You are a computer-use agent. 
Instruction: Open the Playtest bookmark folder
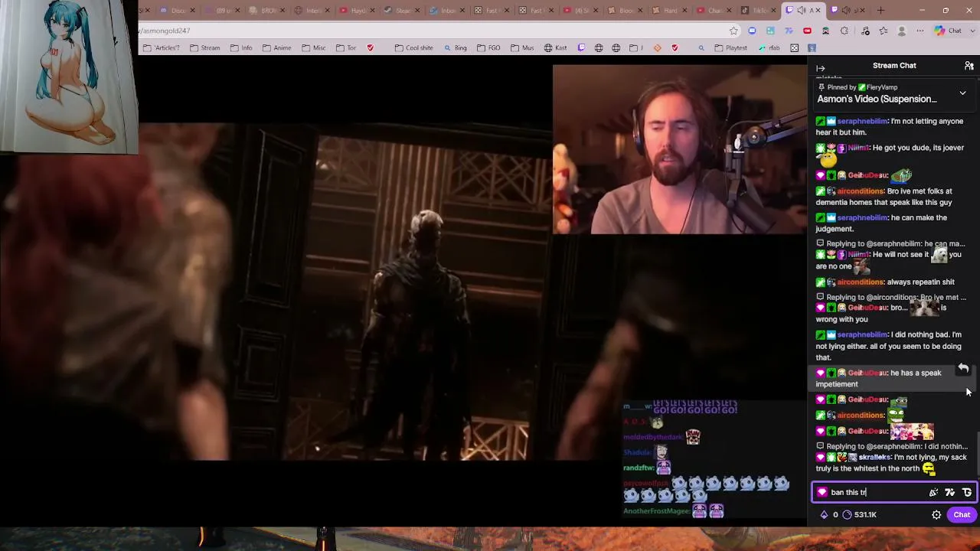point(730,48)
